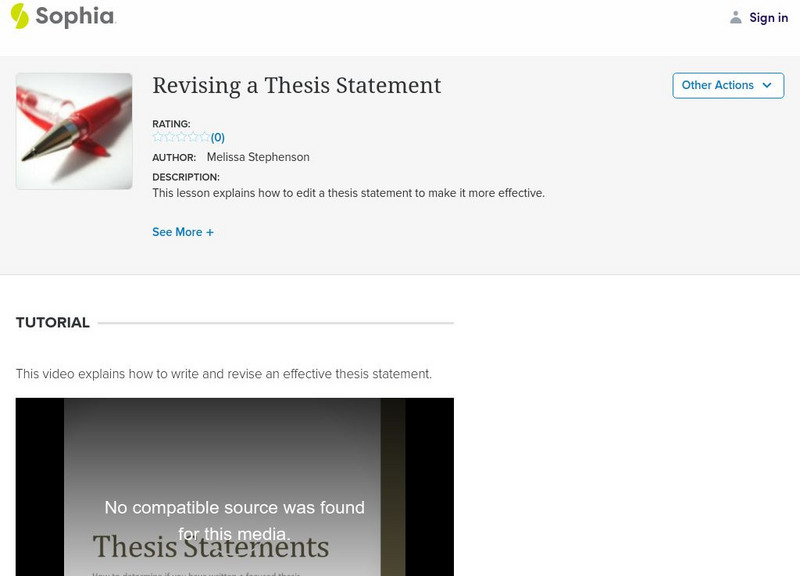Image resolution: width=800 pixels, height=576 pixels.
Task: Click the third rating star
Action: tap(180, 136)
